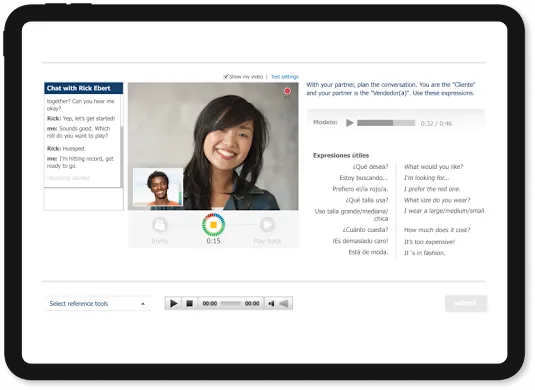Click the phrase '¿Qué talla usa?'
535x390 pixels.
[x=367, y=200]
